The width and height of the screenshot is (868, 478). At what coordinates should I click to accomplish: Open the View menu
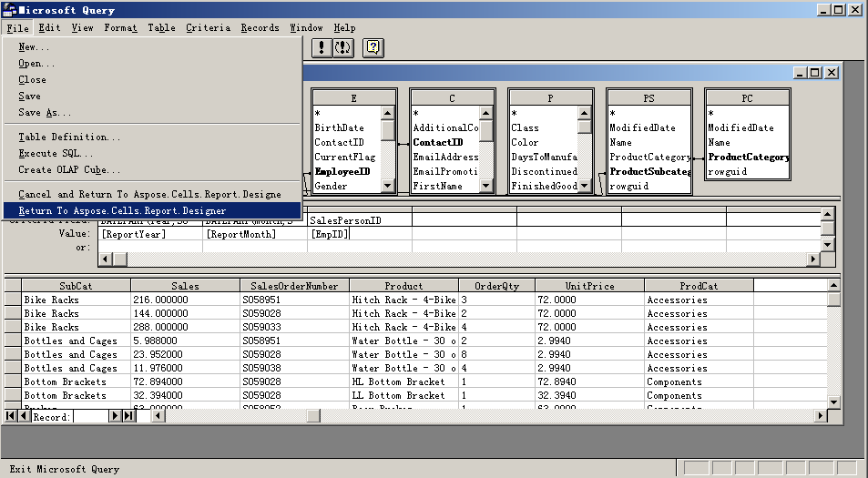[82, 27]
